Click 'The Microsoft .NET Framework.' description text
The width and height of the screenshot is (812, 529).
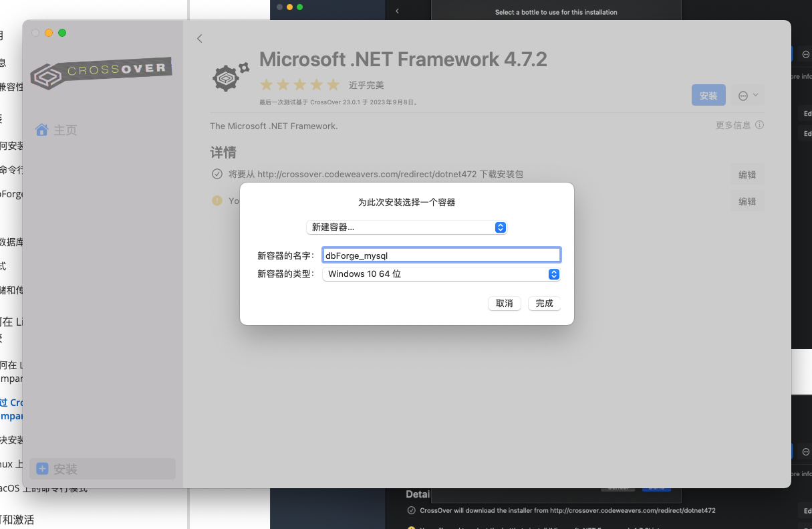[x=274, y=126]
